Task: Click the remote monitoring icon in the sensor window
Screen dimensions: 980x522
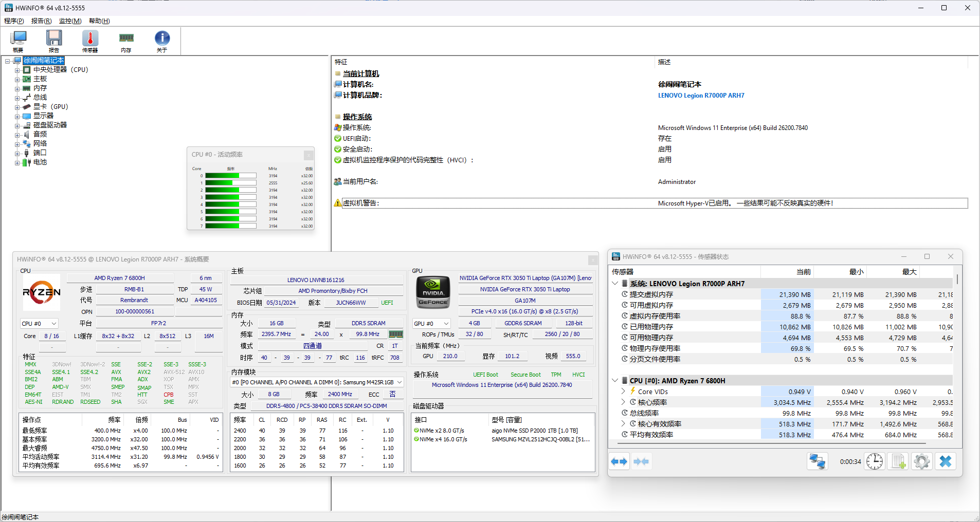Action: pos(816,461)
